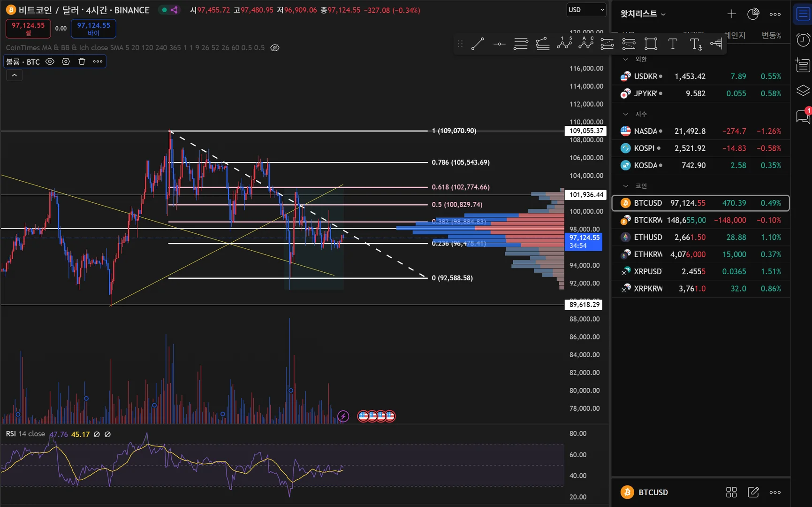
Task: Select JPYKRW row in watchlist
Action: coord(701,93)
